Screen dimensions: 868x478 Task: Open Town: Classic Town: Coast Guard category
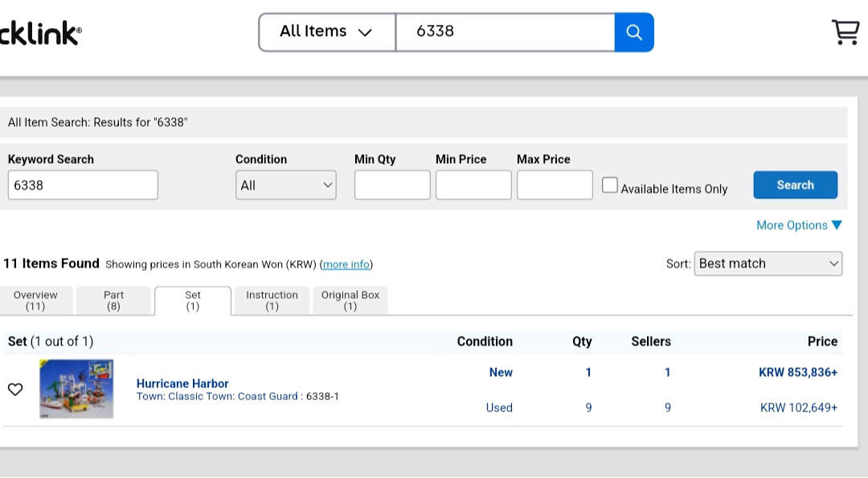click(x=217, y=397)
